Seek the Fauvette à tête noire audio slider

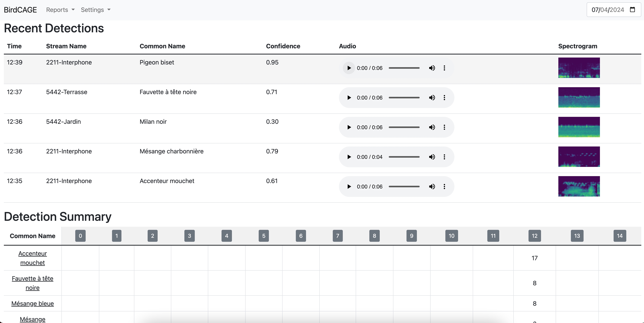point(404,98)
